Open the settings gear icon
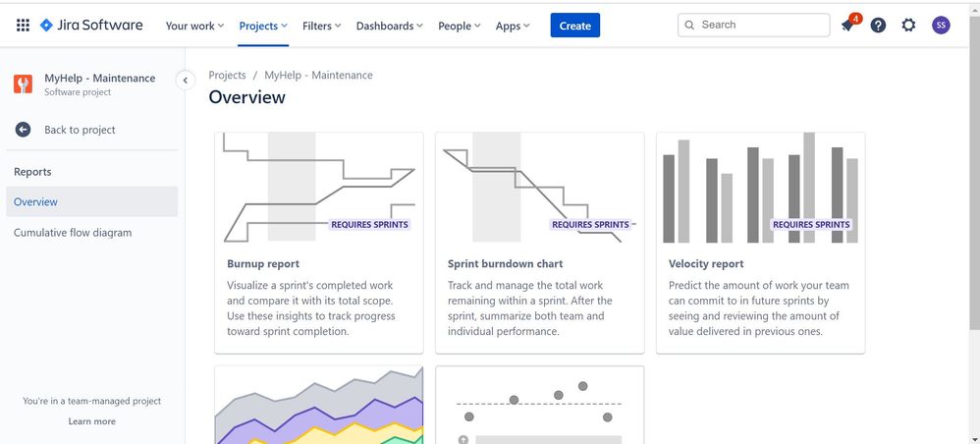The image size is (980, 444). pyautogui.click(x=908, y=25)
